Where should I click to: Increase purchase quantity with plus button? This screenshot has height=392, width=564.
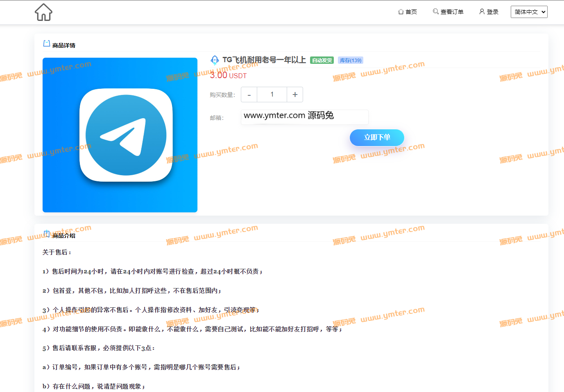(x=295, y=95)
